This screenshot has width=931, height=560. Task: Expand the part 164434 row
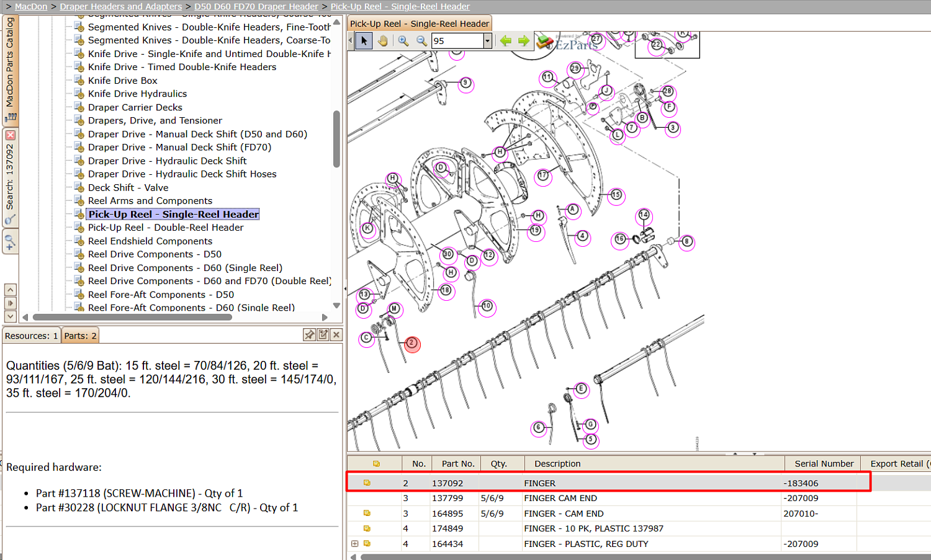pyautogui.click(x=354, y=544)
